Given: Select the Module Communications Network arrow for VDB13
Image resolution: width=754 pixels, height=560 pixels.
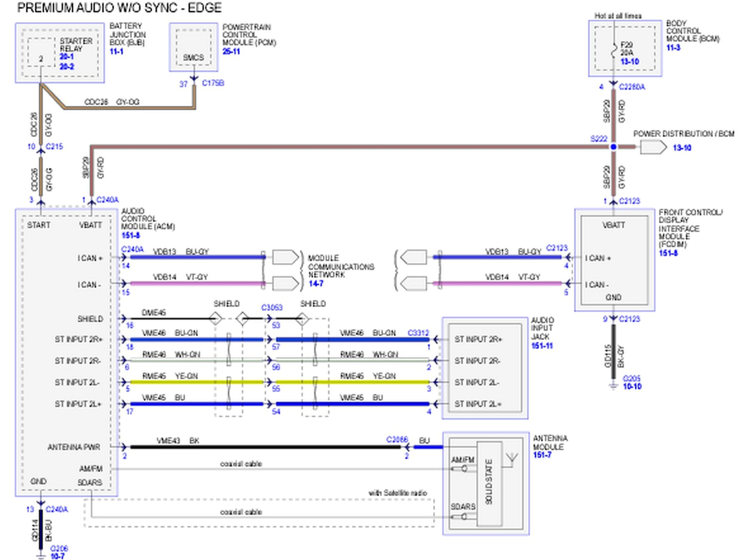Looking at the screenshot, I should click(x=283, y=258).
